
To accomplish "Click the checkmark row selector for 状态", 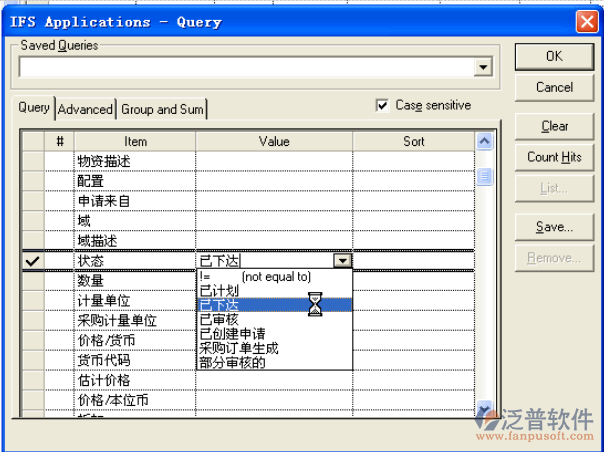I will (x=32, y=261).
